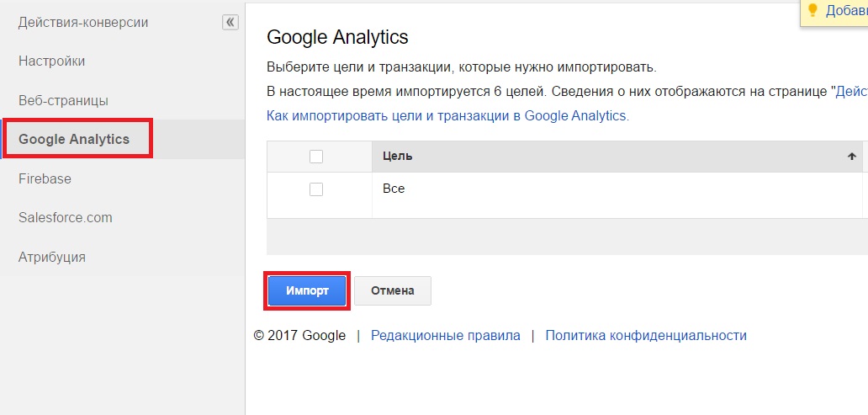Collapse the sidebar with double-chevron icon
Screen dimensions: 868x415
coord(230,22)
